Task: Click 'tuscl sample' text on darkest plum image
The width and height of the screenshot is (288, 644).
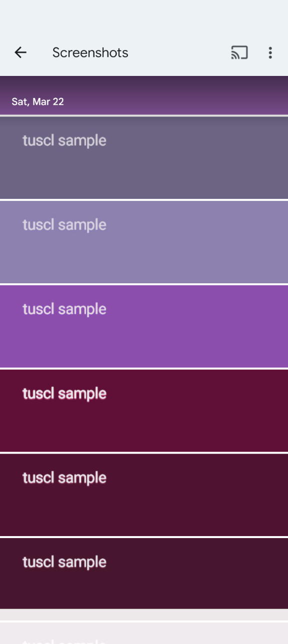Action: [x=64, y=563]
